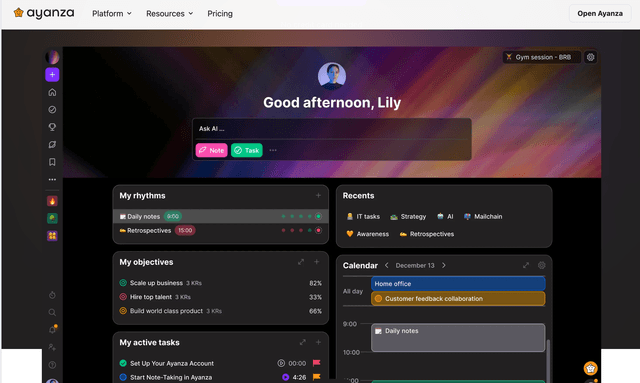Select the Daily notes rhythm row
640x383 pixels.
(220, 216)
